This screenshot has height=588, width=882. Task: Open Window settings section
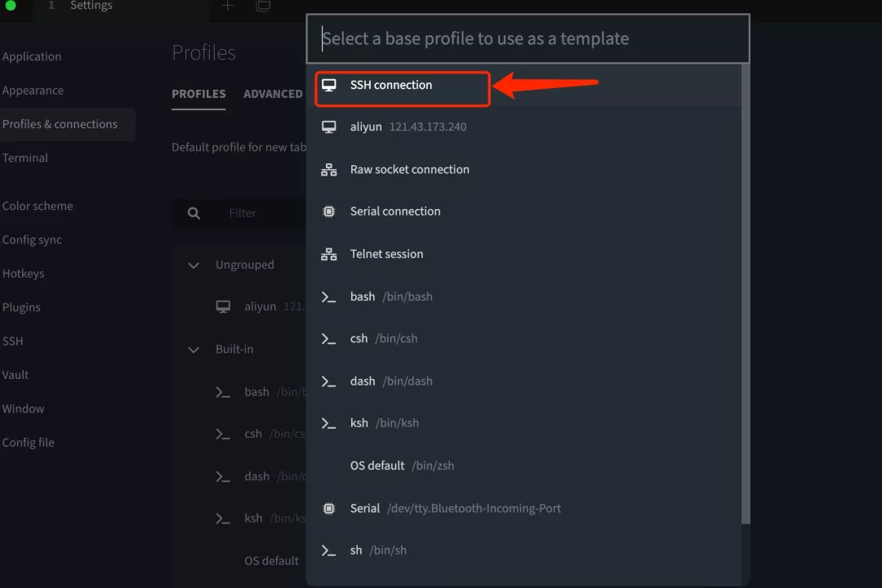point(23,408)
